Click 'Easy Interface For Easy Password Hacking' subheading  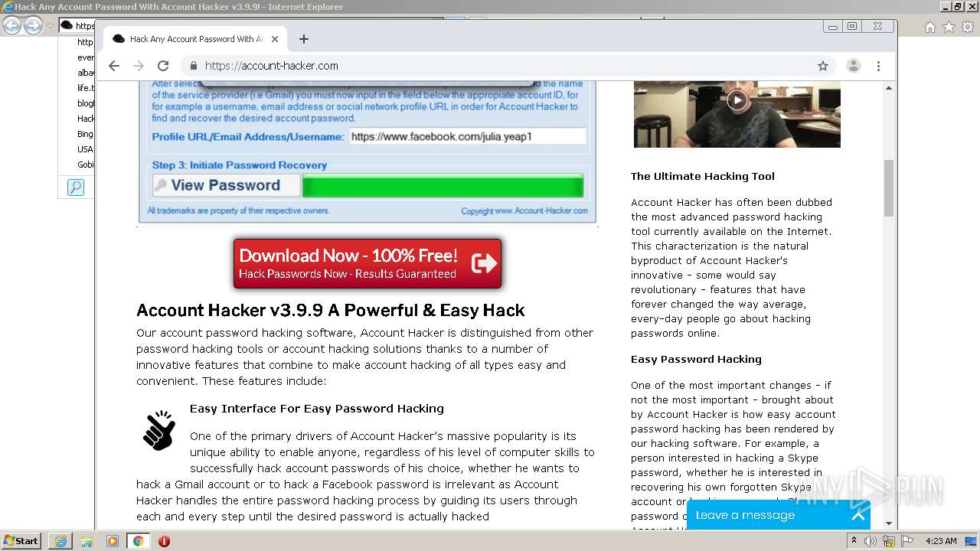click(x=317, y=409)
